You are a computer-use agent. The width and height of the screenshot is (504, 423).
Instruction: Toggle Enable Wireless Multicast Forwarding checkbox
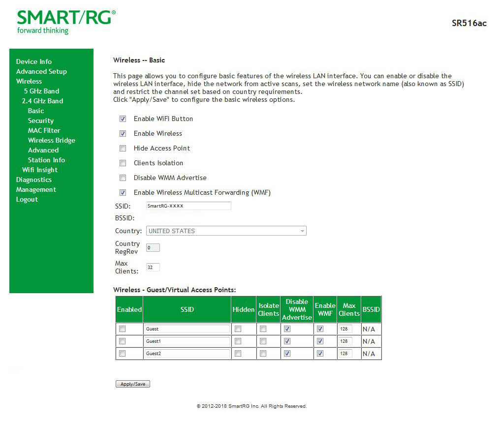point(123,193)
